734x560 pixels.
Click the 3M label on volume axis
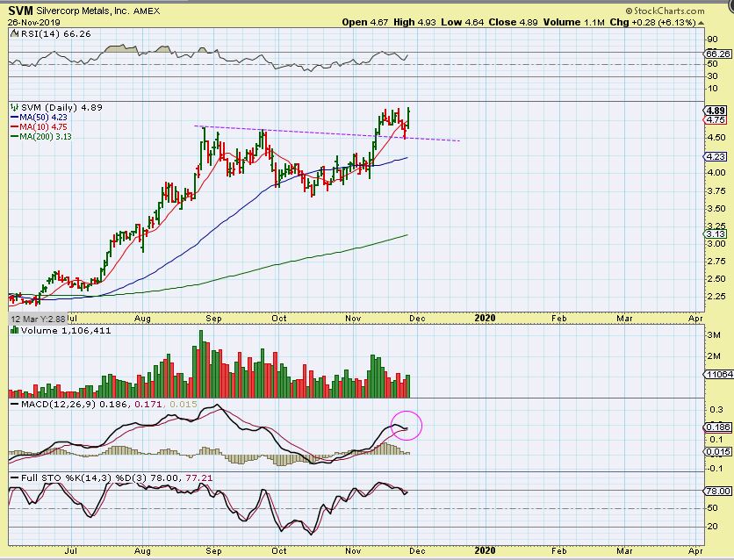point(714,334)
